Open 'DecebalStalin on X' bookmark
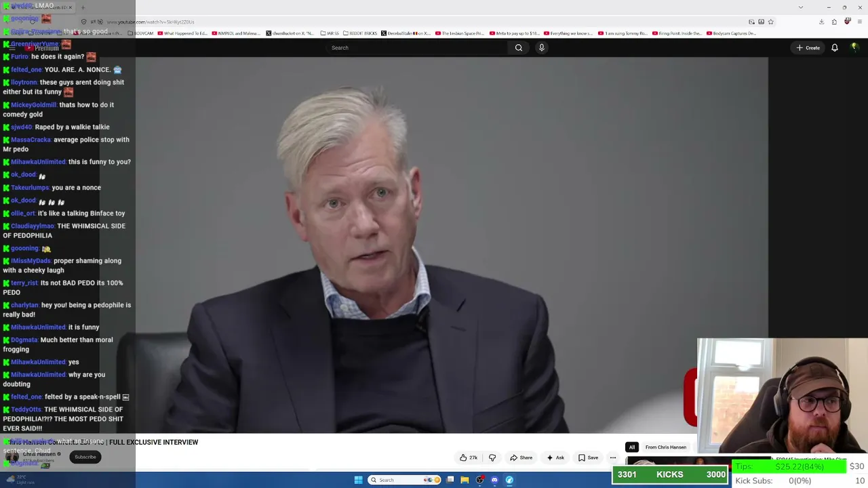 point(406,33)
